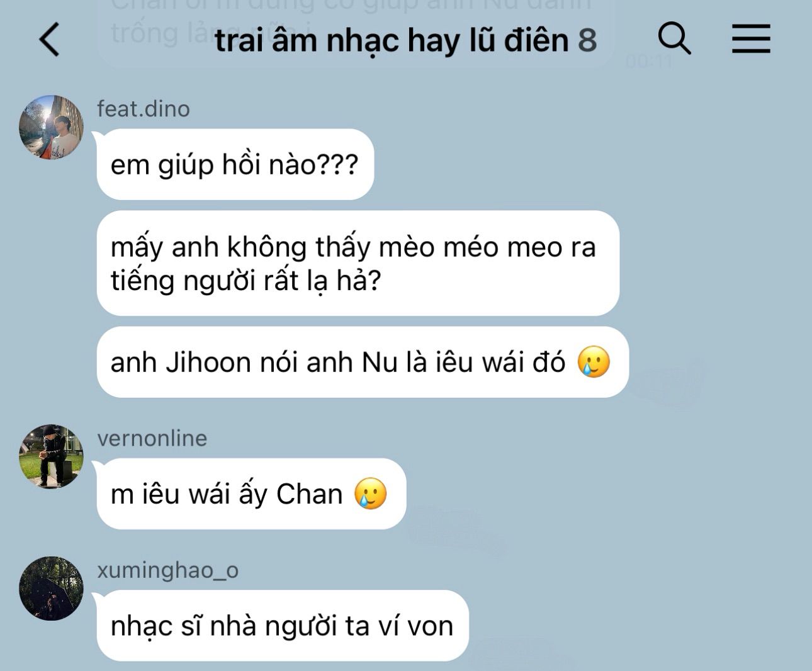812x671 pixels.
Task: Open the vernonline username label
Action: [152, 438]
